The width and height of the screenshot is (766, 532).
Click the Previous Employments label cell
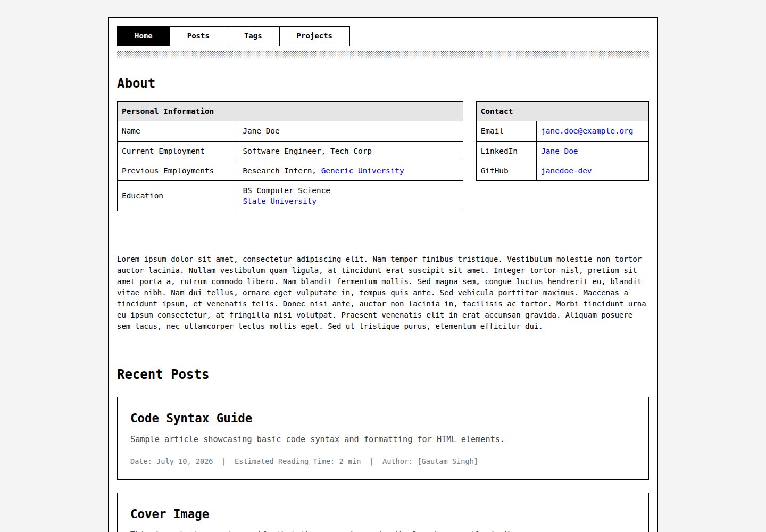pyautogui.click(x=178, y=171)
